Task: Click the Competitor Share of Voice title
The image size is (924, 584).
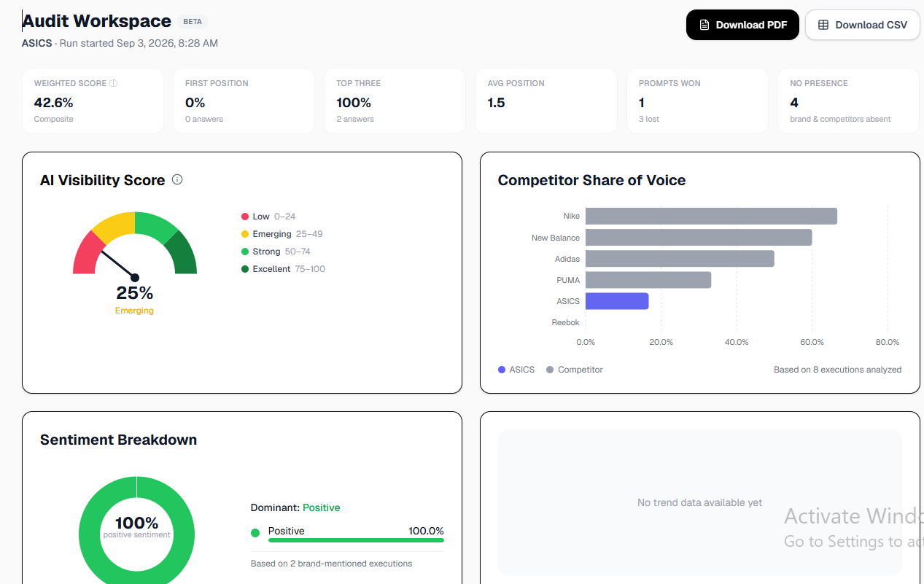Action: [x=591, y=180]
